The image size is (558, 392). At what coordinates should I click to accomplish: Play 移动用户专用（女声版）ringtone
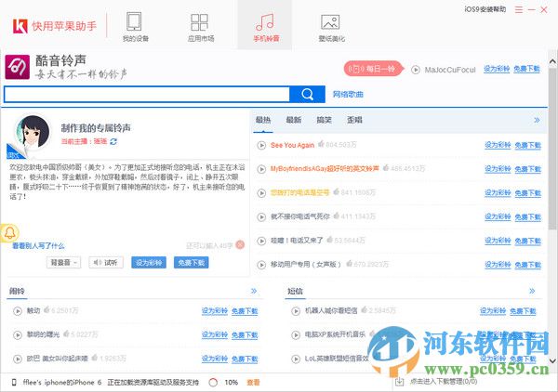point(261,265)
